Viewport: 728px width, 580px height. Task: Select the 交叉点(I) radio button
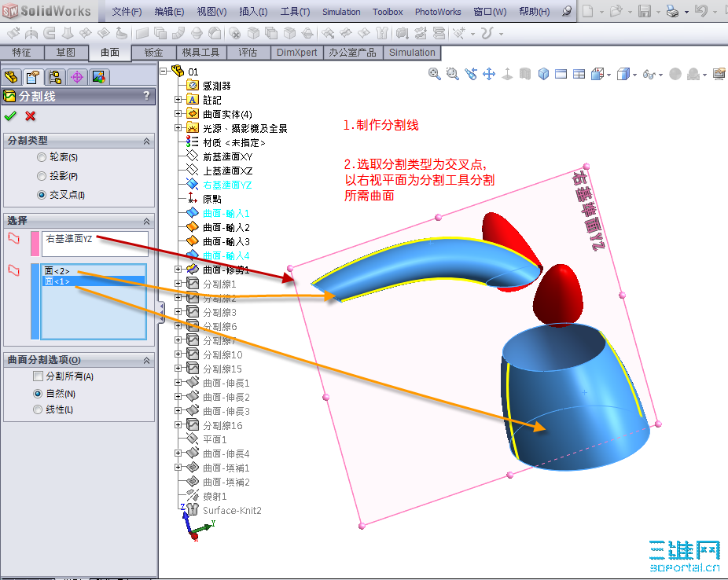(42, 195)
